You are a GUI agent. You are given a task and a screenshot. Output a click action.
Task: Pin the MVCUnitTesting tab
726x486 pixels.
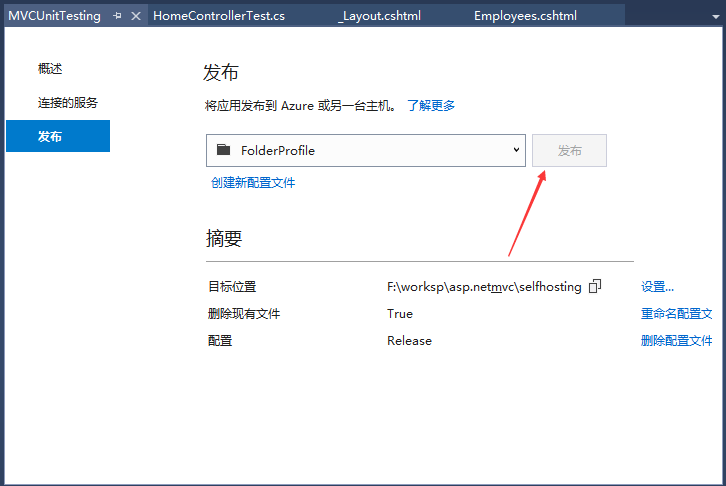118,16
